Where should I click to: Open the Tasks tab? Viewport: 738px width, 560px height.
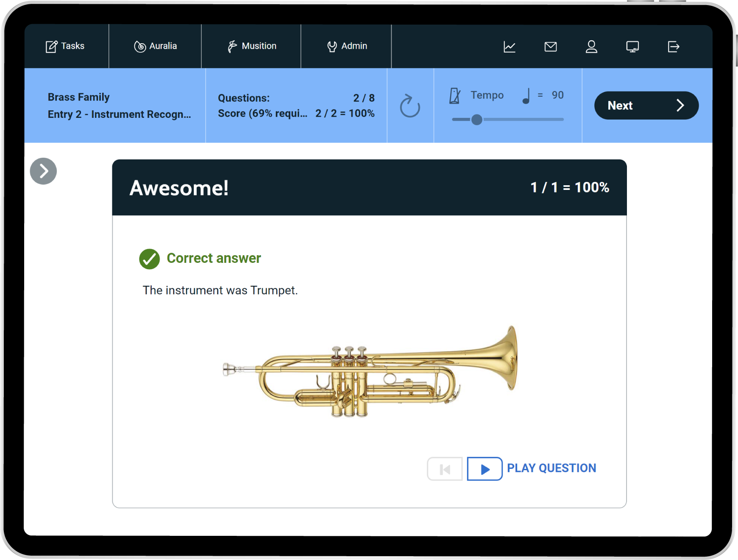pos(65,46)
